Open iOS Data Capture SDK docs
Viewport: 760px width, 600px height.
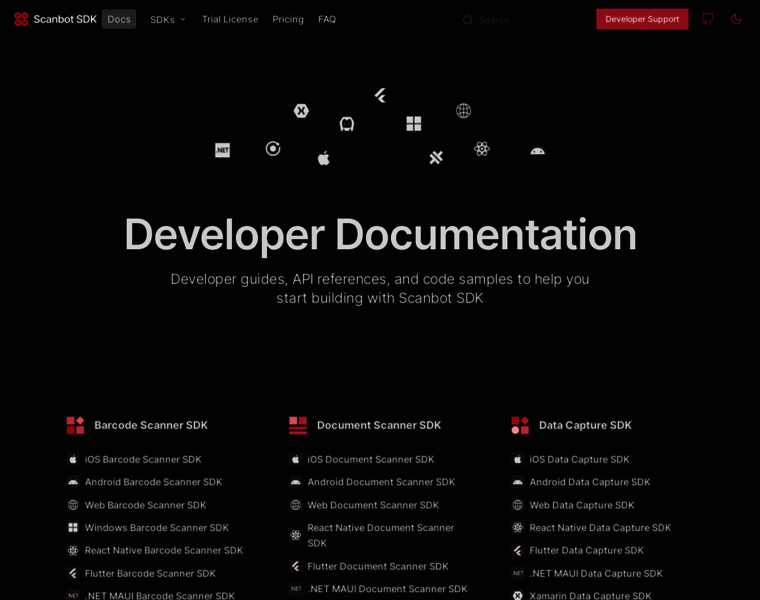[579, 459]
